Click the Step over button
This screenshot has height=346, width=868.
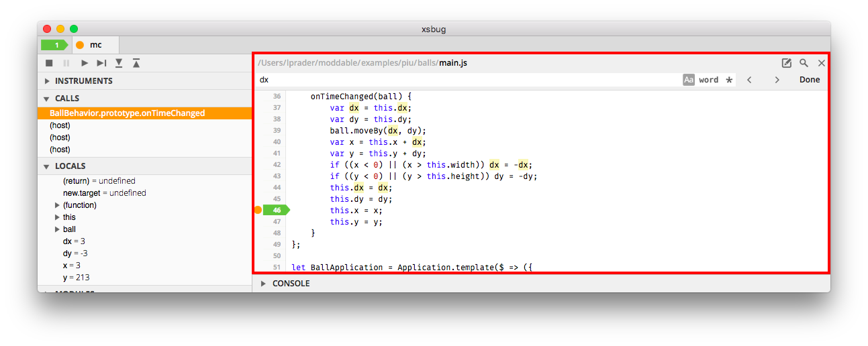click(101, 63)
